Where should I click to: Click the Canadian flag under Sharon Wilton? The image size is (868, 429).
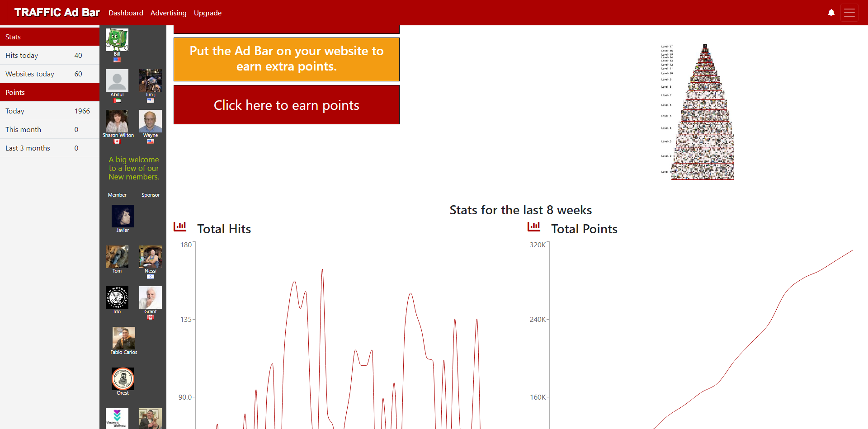tap(117, 141)
